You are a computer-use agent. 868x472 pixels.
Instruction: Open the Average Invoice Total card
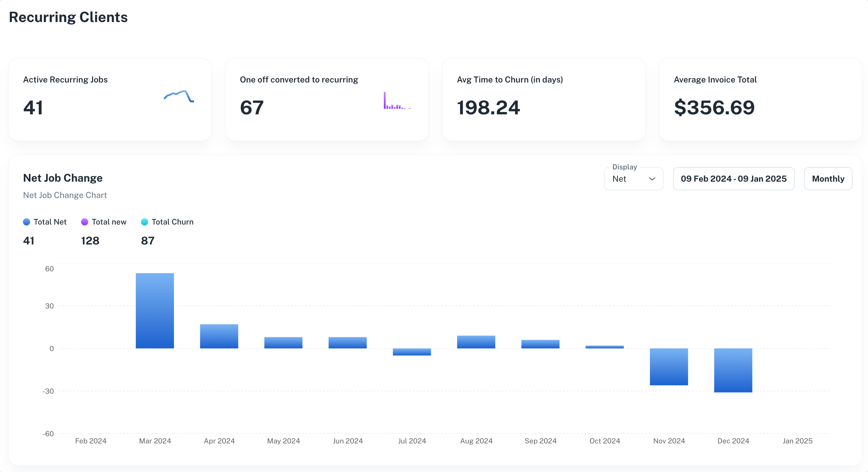point(760,100)
